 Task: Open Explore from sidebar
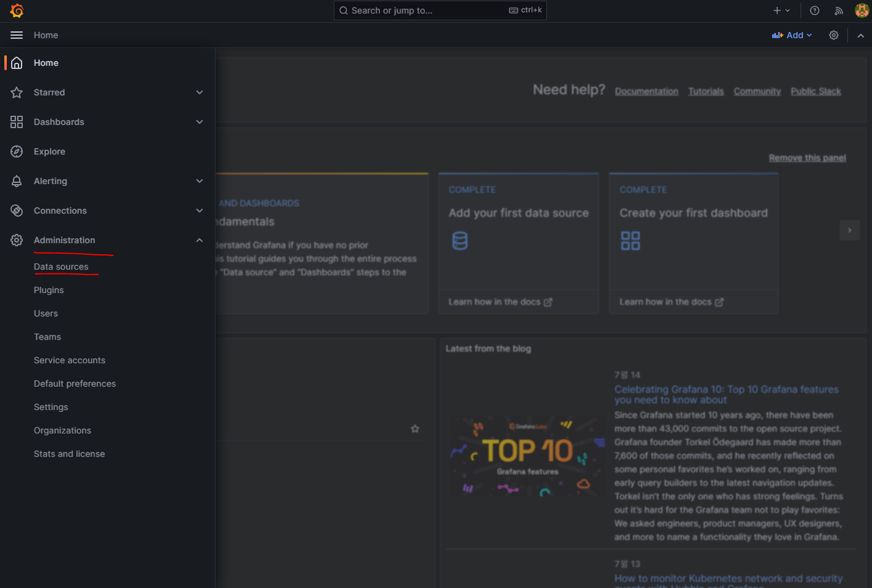click(49, 151)
